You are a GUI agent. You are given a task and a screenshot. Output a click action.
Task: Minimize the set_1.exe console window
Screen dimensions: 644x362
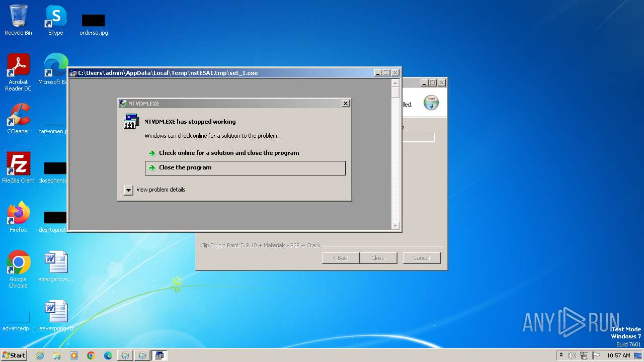378,73
